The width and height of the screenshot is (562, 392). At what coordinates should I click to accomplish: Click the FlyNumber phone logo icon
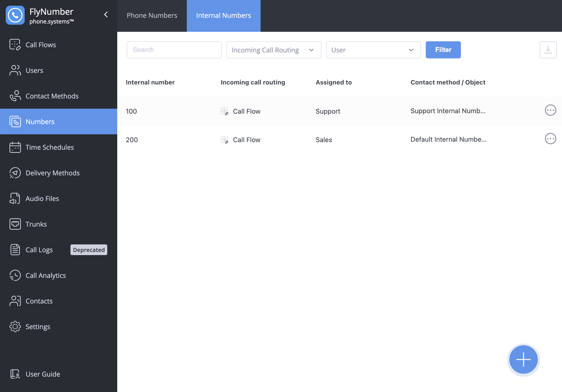tap(15, 15)
